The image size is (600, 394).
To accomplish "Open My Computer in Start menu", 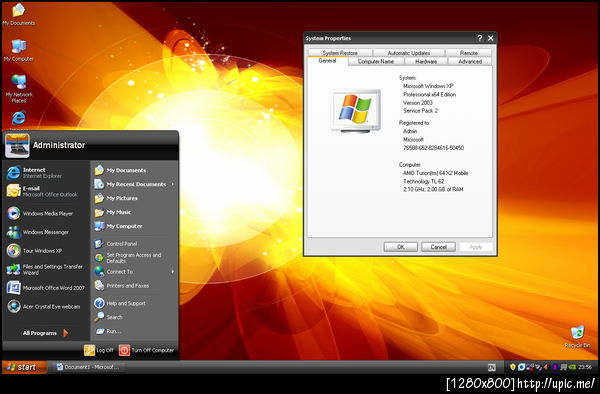I will 134,226.
